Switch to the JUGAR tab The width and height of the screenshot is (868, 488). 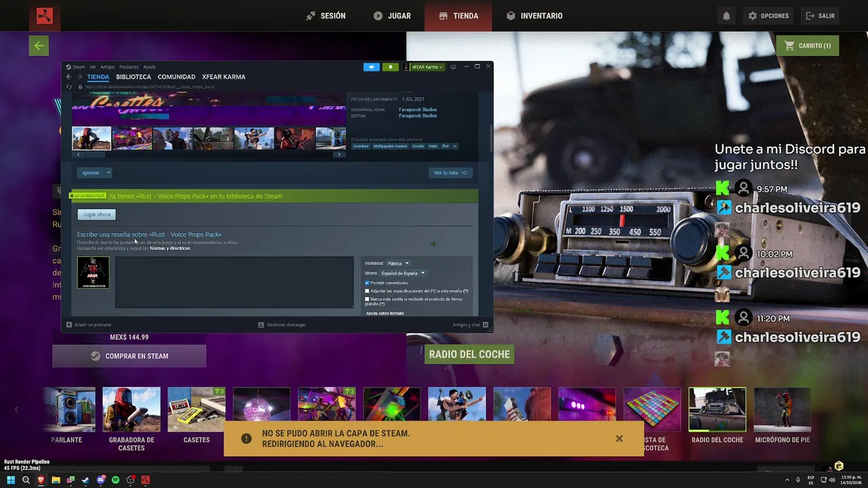coord(392,16)
